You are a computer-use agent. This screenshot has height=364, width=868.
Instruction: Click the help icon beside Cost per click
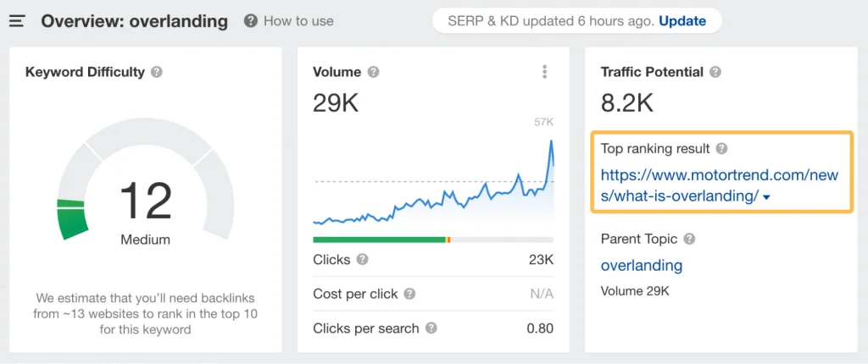click(409, 294)
